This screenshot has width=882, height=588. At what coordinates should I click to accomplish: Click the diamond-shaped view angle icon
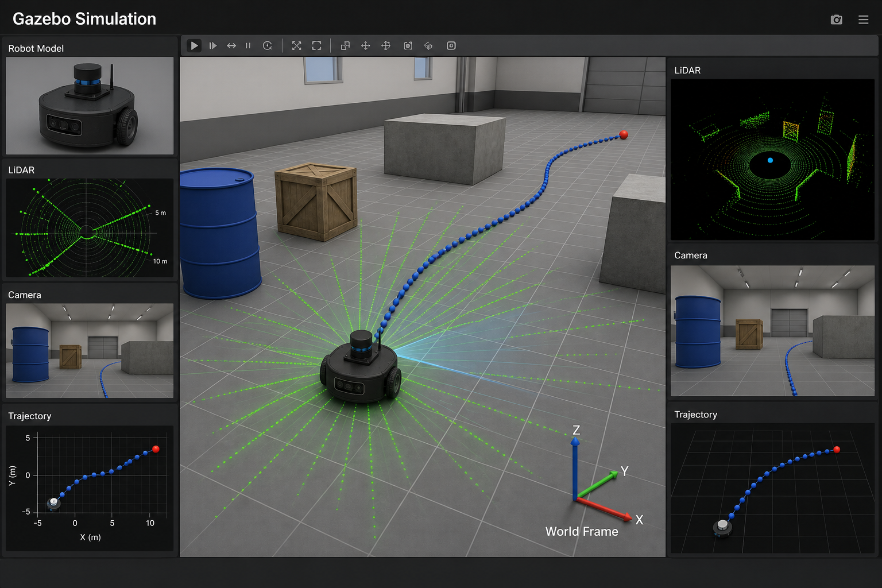click(x=428, y=45)
